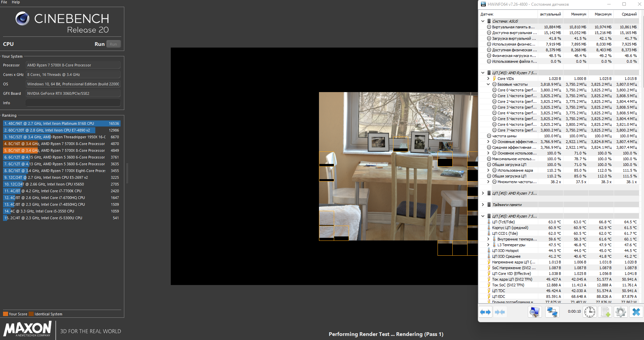Select Ryzen 7 5700X ranking row scoring 4849
Viewport: 644px width, 340px height.
click(62, 150)
